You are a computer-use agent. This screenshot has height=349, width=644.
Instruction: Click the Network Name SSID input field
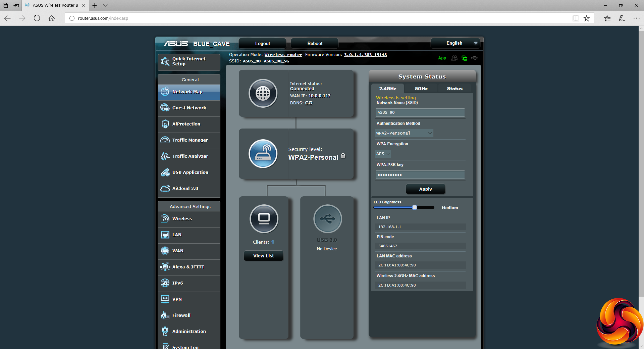coord(420,113)
